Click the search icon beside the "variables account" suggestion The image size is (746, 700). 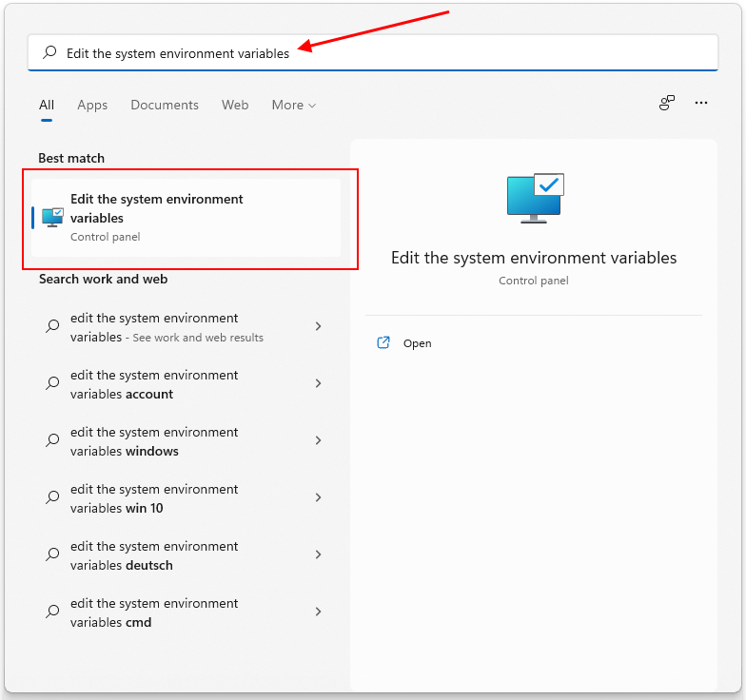tap(53, 383)
